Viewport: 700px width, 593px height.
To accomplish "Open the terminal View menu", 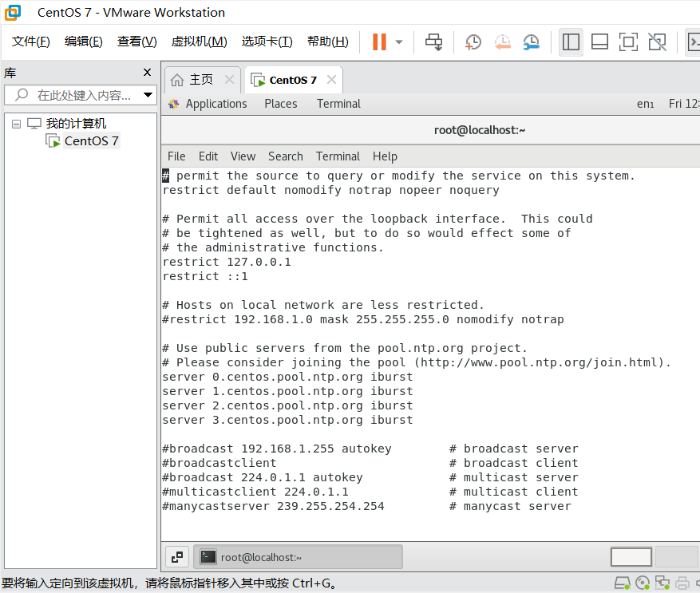I will (243, 156).
